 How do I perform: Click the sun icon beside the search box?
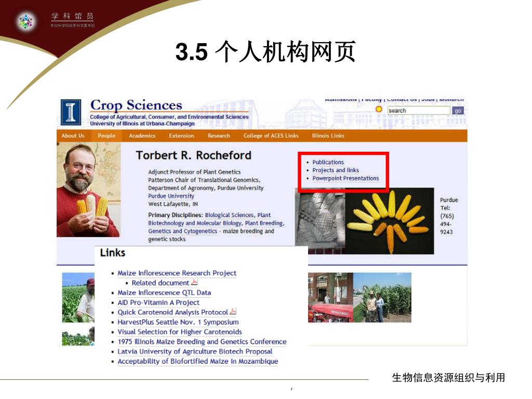coord(379,109)
